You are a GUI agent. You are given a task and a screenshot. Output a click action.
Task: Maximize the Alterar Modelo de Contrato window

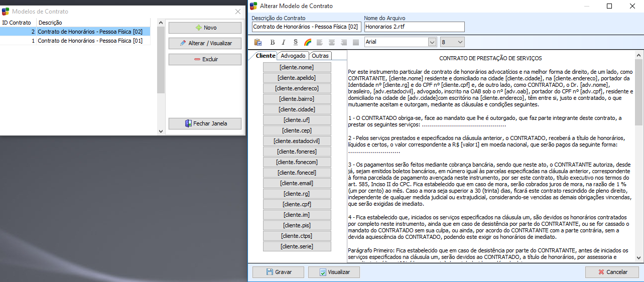[x=609, y=6]
